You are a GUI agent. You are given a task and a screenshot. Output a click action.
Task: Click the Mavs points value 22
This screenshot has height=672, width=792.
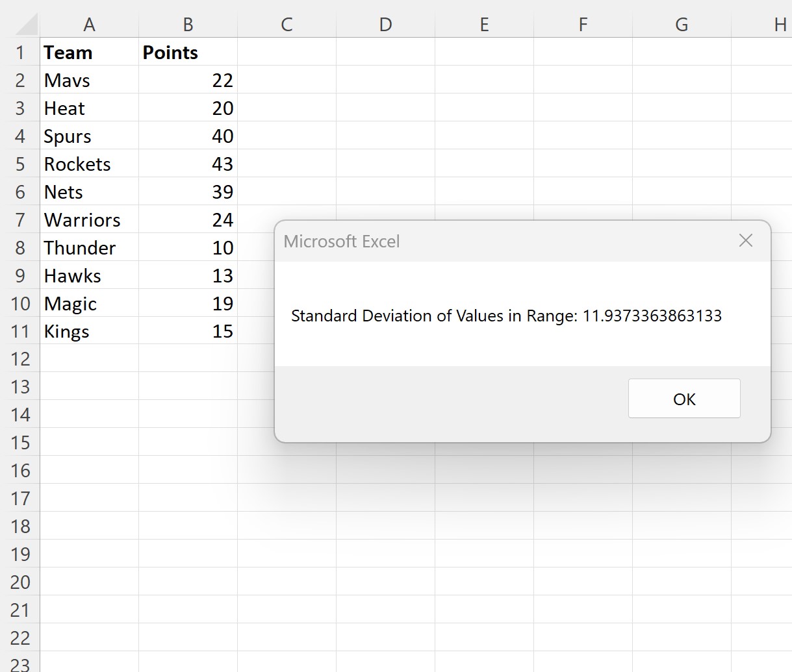(x=188, y=80)
